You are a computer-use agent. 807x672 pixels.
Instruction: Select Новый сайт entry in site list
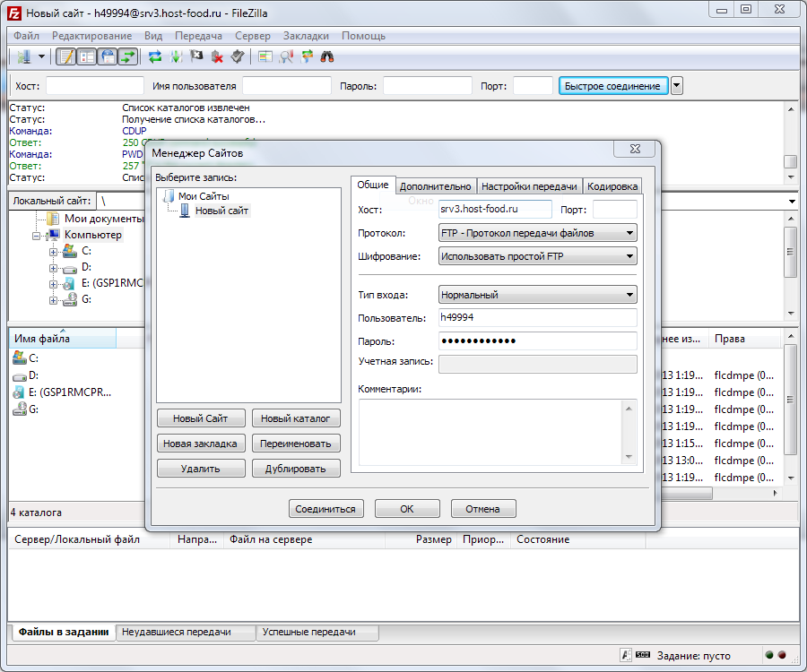click(221, 211)
